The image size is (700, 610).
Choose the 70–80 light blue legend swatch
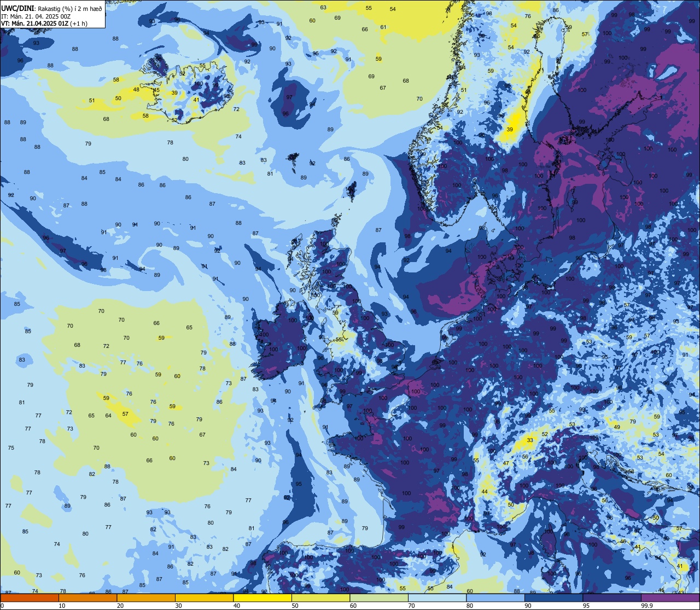[x=437, y=598]
